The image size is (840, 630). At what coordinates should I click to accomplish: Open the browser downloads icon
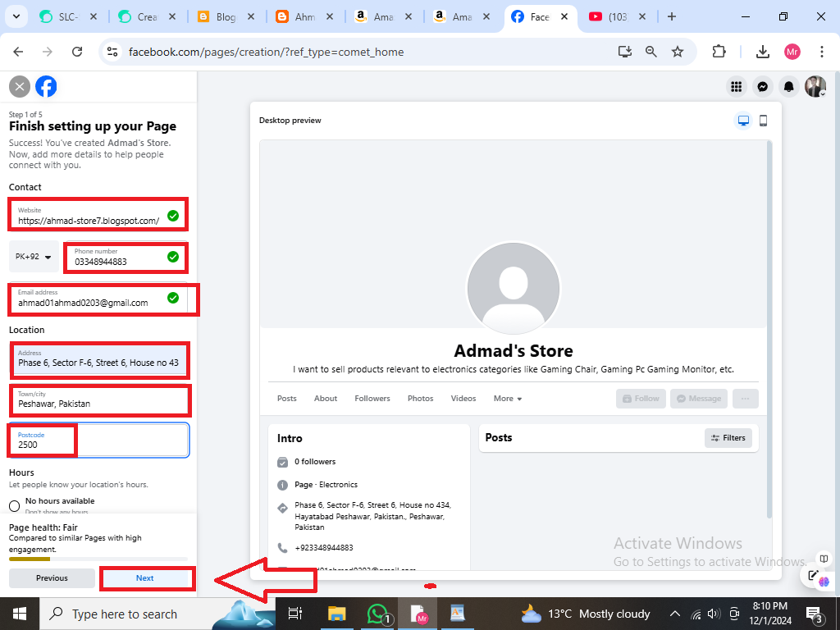[x=763, y=52]
